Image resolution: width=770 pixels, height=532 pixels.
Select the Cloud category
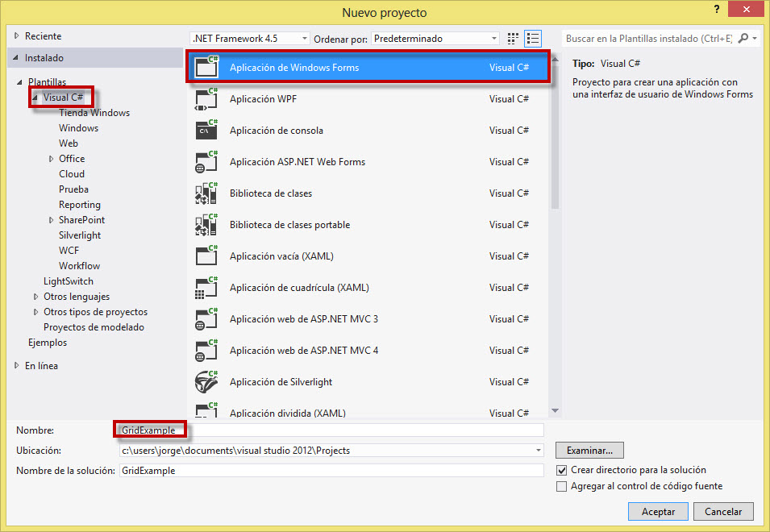pos(72,174)
